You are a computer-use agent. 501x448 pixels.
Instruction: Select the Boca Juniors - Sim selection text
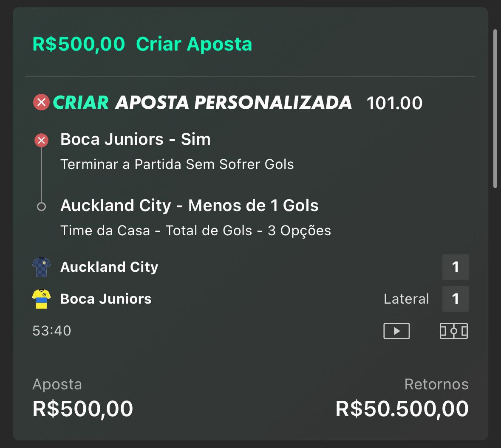point(136,139)
